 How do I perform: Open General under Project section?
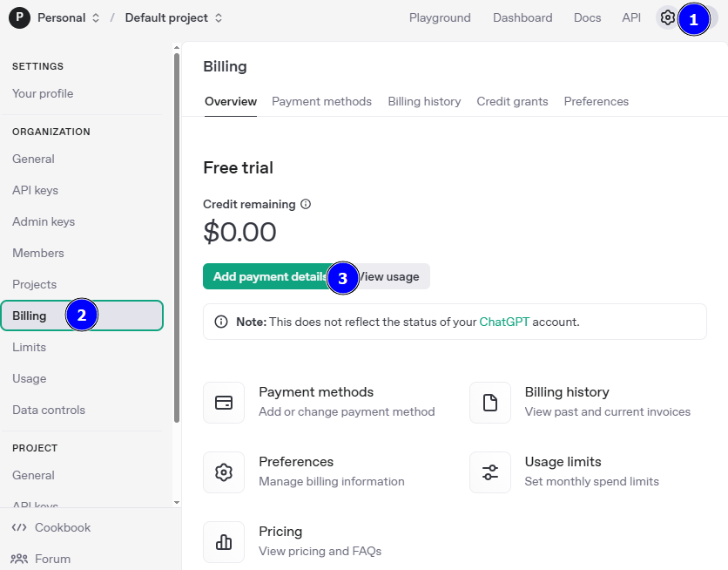coord(33,475)
